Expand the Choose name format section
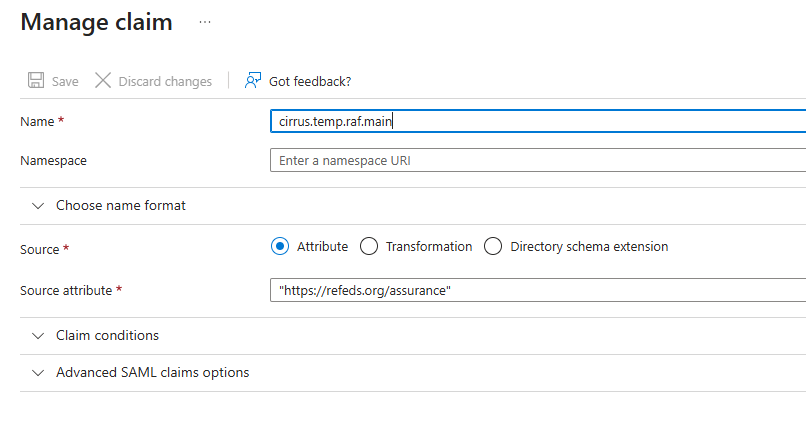 120,206
